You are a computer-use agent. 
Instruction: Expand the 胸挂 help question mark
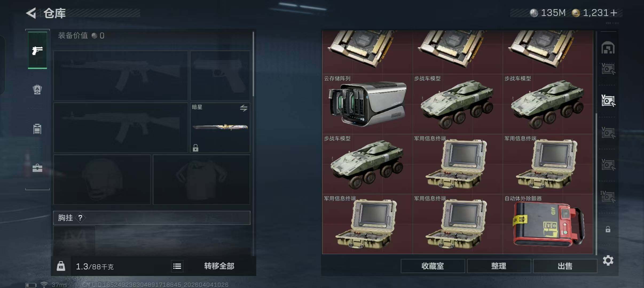80,218
